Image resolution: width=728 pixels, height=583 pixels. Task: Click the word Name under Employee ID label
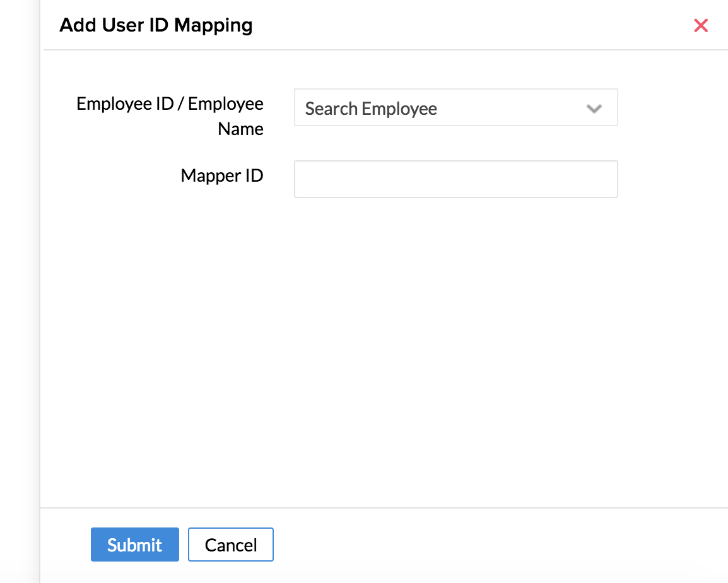click(x=240, y=129)
